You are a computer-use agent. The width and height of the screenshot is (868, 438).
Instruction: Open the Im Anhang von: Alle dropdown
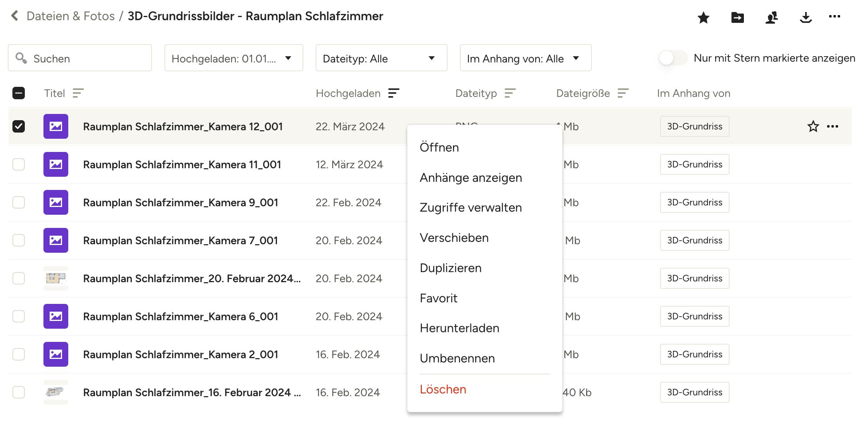pyautogui.click(x=526, y=58)
